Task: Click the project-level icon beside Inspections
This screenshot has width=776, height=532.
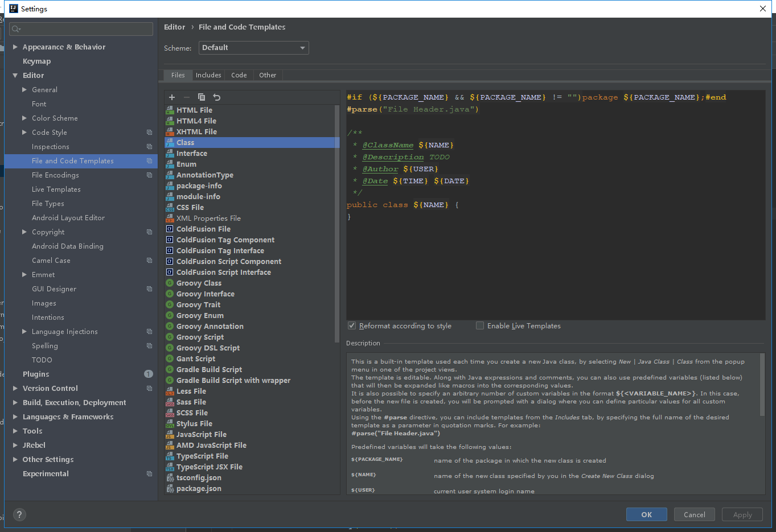Action: pyautogui.click(x=149, y=147)
